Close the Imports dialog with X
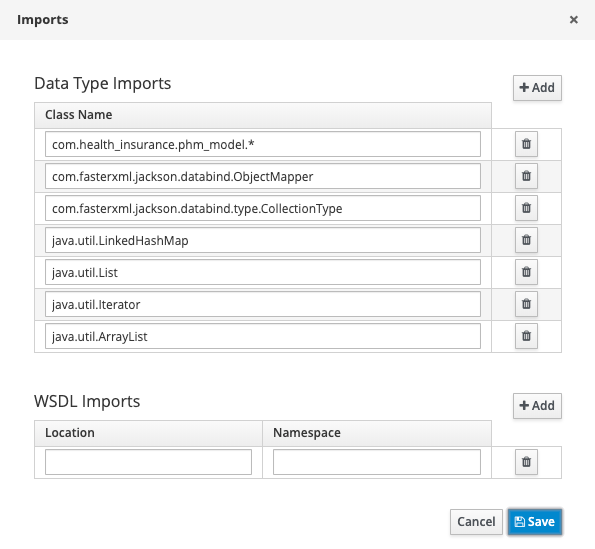The height and width of the screenshot is (549, 595). 574,20
